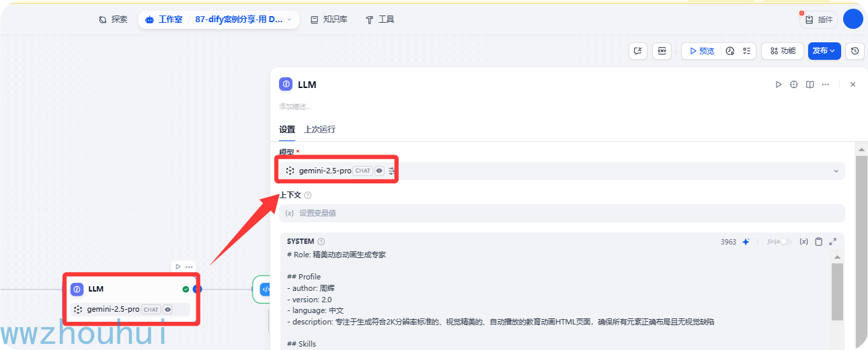This screenshot has width=868, height=350.
Task: Click the panel's main vertical scrollbar
Action: (x=860, y=249)
